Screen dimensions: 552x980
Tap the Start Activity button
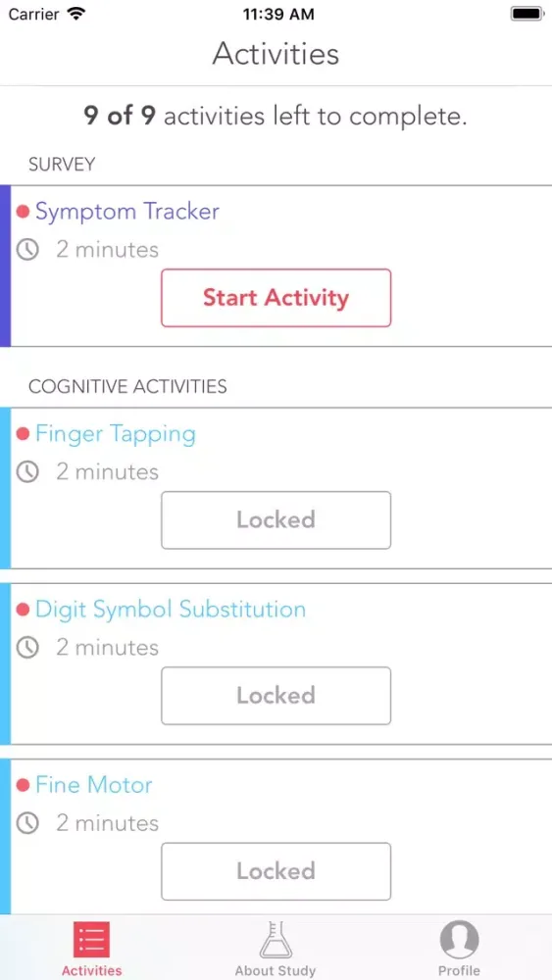[x=276, y=298]
